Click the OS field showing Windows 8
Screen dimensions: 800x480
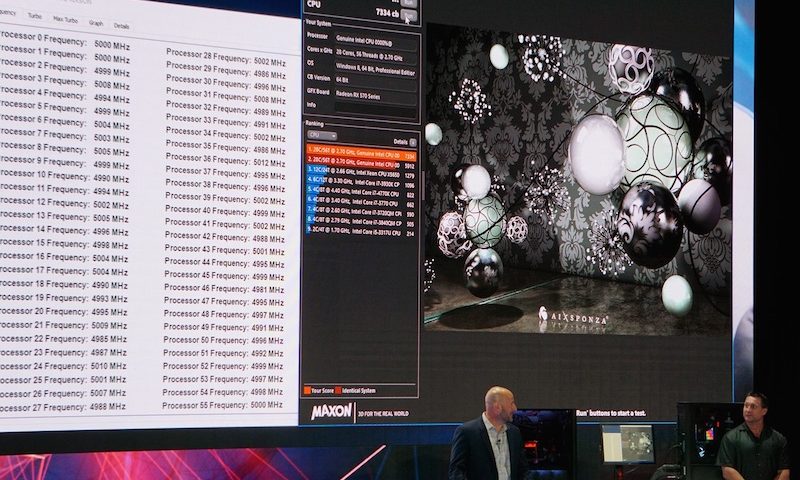[376, 69]
